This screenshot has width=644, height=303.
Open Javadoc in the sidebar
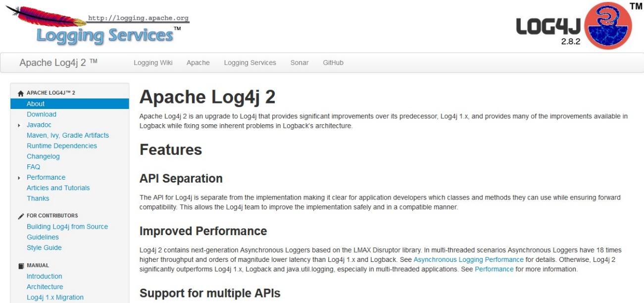tap(39, 125)
